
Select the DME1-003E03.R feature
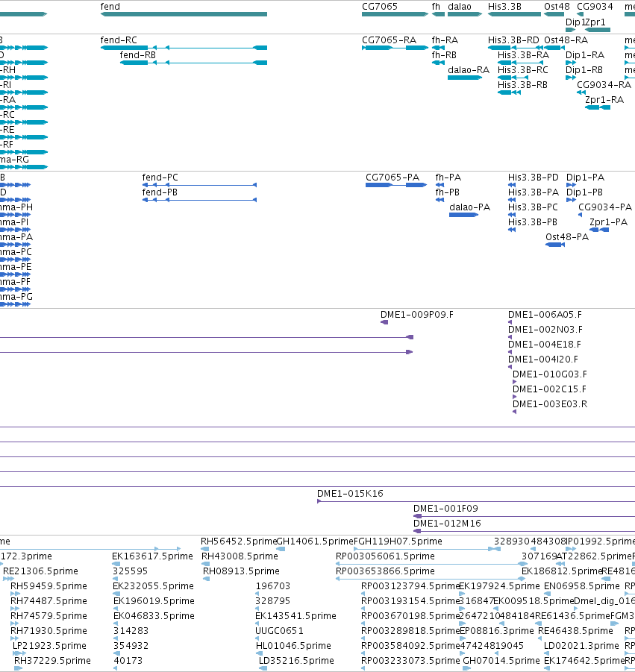515,412
